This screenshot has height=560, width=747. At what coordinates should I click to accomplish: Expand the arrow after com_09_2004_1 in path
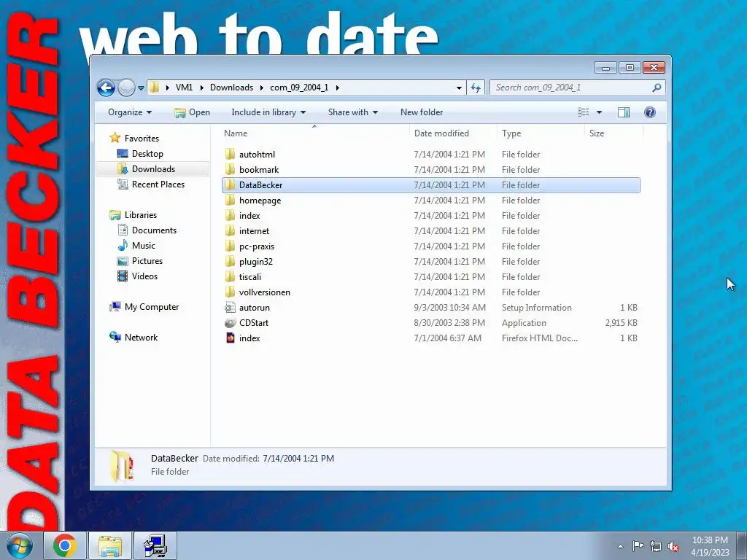coord(337,87)
